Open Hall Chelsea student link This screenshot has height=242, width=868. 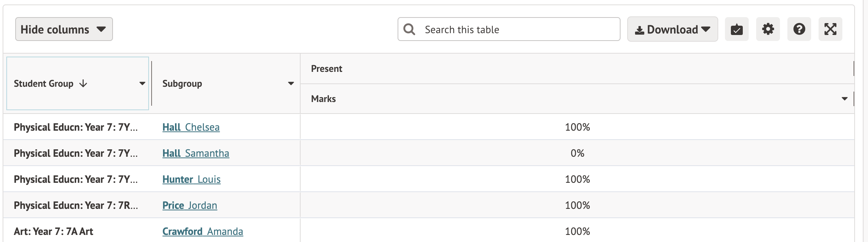[x=191, y=127]
